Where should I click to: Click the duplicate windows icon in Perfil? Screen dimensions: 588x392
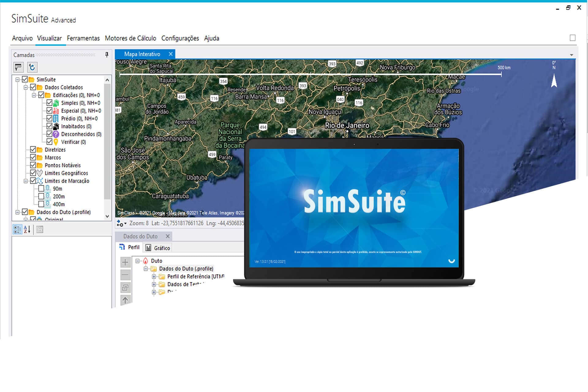coord(125,287)
